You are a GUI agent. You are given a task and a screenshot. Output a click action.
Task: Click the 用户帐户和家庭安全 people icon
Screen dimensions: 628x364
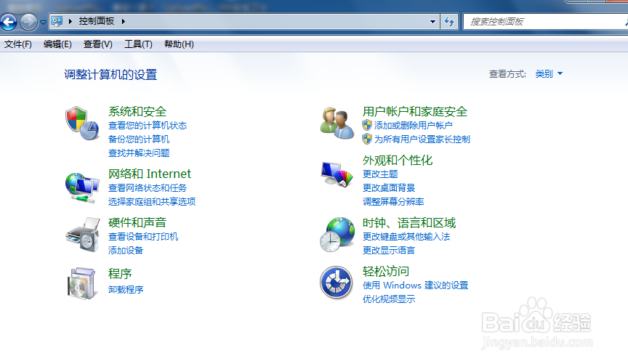[337, 123]
